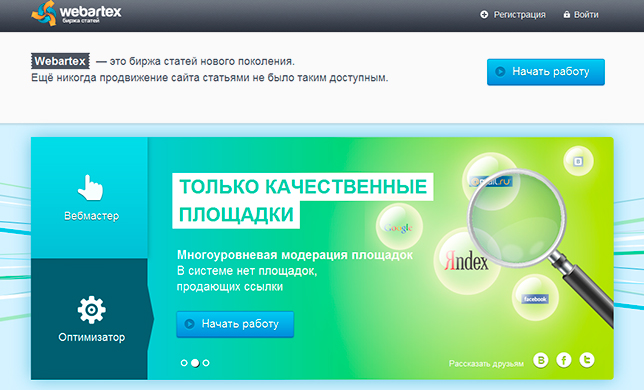Screen dimensions: 644x390
Task: Click the plus icon beside Регистрация
Action: [x=484, y=15]
